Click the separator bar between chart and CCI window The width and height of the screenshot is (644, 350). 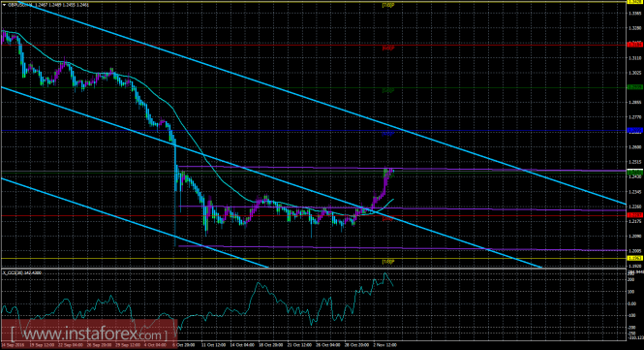[313, 269]
